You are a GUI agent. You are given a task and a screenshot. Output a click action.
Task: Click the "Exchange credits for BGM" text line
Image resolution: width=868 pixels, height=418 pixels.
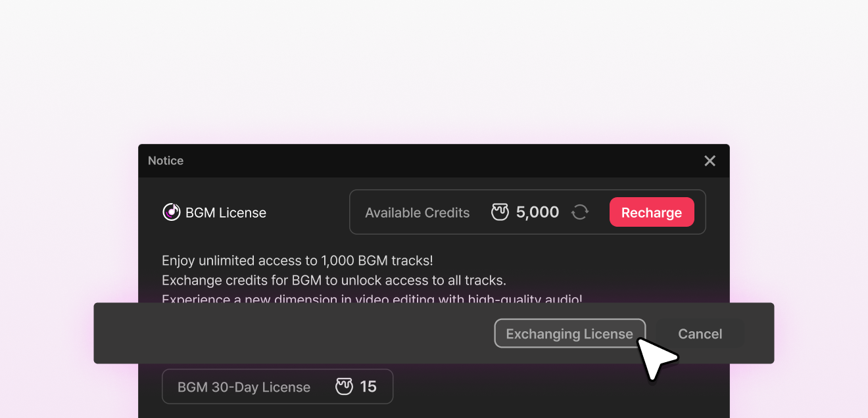click(x=333, y=280)
